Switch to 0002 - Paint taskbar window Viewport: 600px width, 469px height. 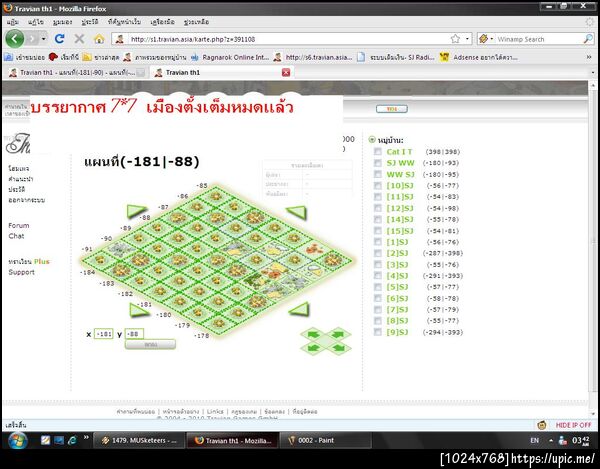click(x=325, y=440)
